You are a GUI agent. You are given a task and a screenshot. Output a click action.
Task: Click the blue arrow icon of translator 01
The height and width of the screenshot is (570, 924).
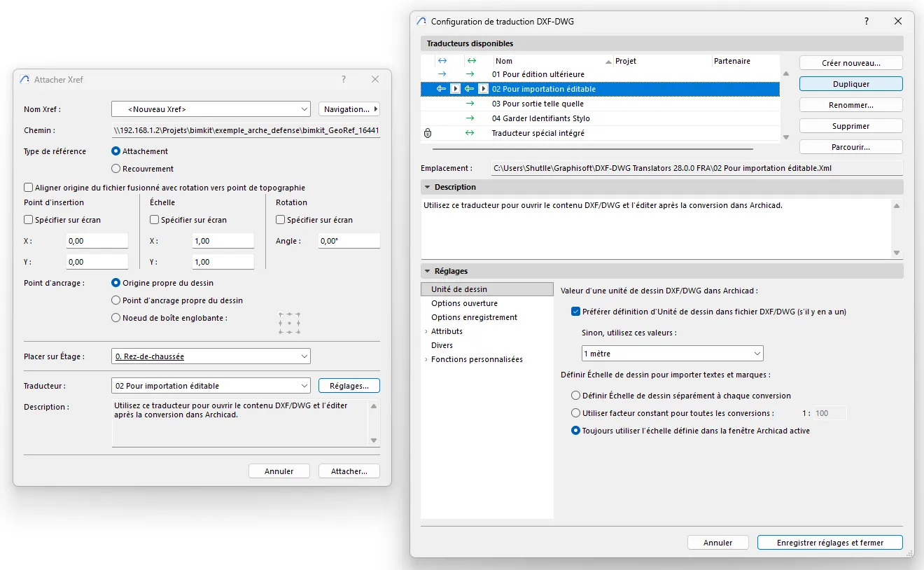[442, 74]
